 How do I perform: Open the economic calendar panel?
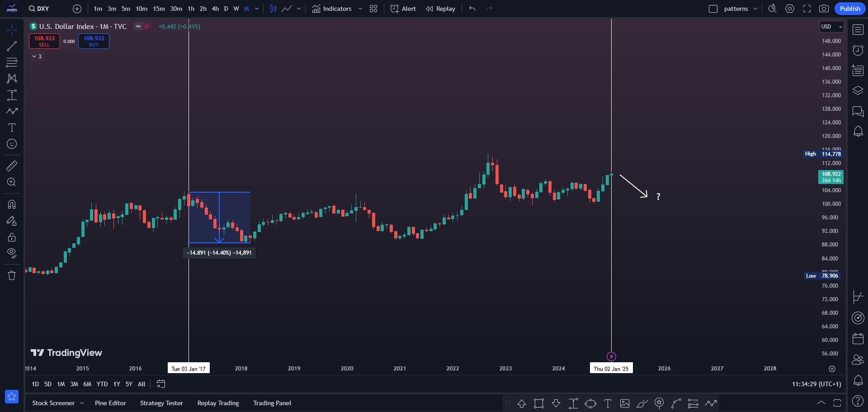coord(858,339)
